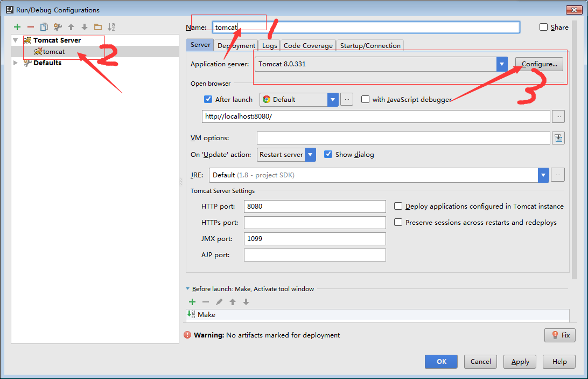This screenshot has height=379, width=588.
Task: Close the Run/Debug Configurations dialog
Action: click(x=574, y=9)
